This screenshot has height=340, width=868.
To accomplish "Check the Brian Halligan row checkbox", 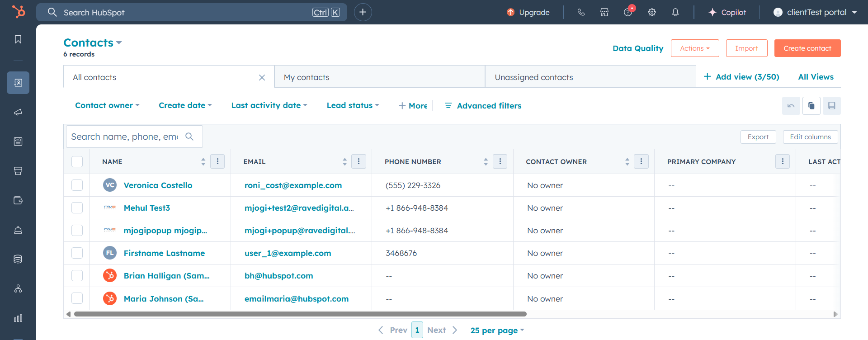I will pos(77,276).
